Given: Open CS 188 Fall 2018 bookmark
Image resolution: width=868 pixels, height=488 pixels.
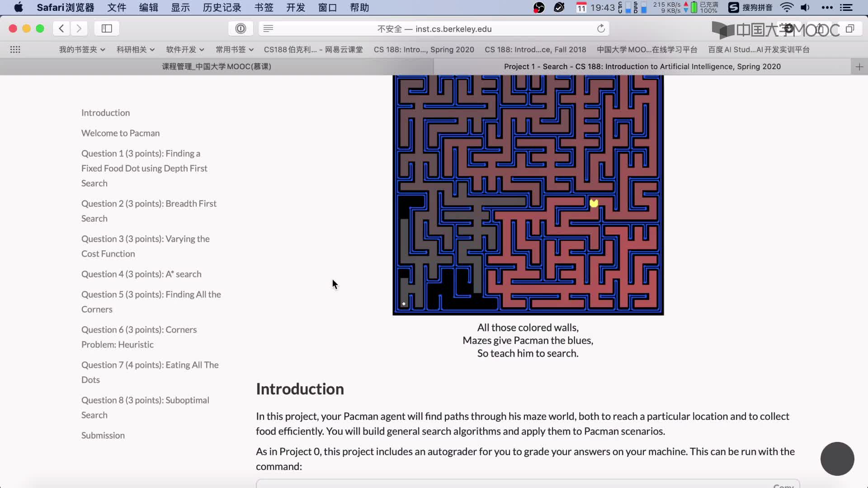Looking at the screenshot, I should point(535,50).
